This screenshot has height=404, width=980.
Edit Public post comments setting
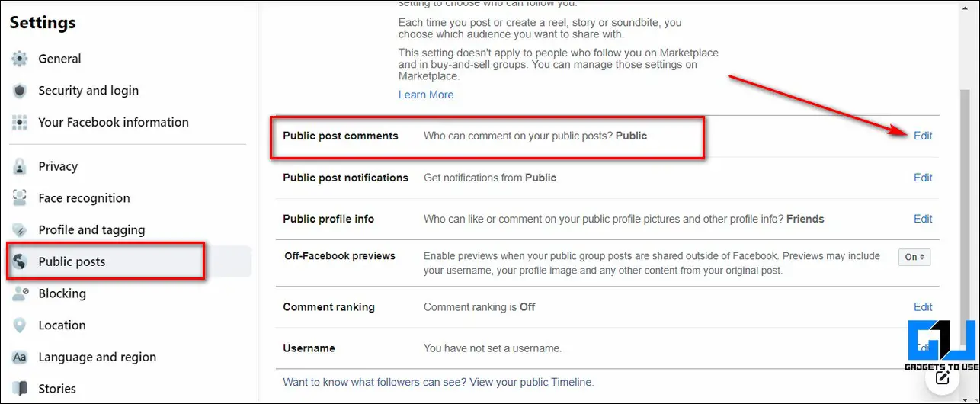tap(923, 136)
